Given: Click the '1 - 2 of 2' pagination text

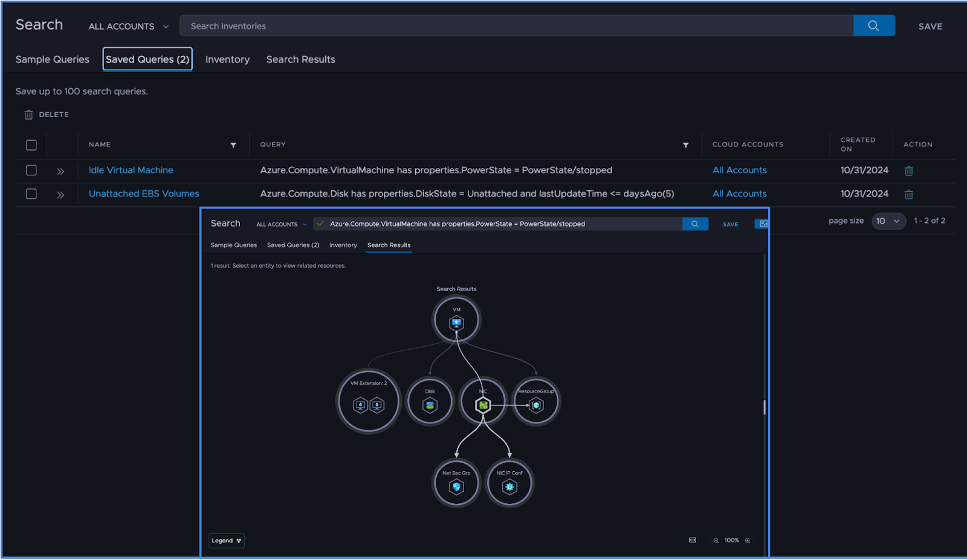Looking at the screenshot, I should pos(930,221).
